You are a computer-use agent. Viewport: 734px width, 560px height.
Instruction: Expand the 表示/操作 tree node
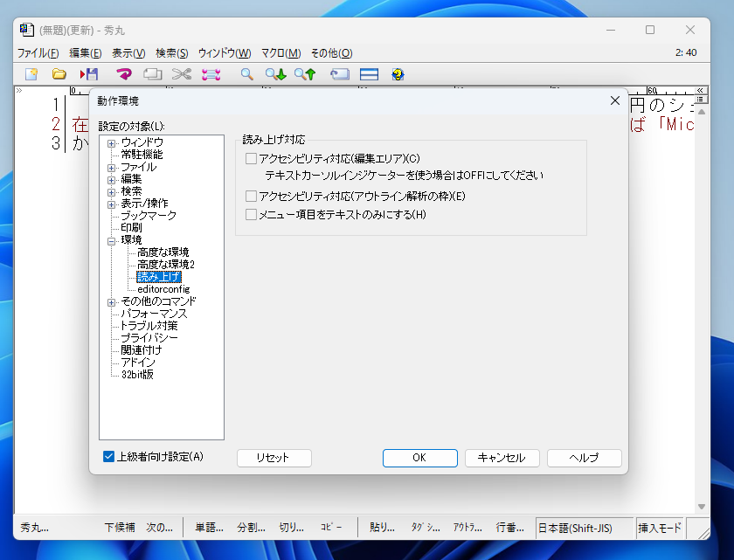click(112, 204)
